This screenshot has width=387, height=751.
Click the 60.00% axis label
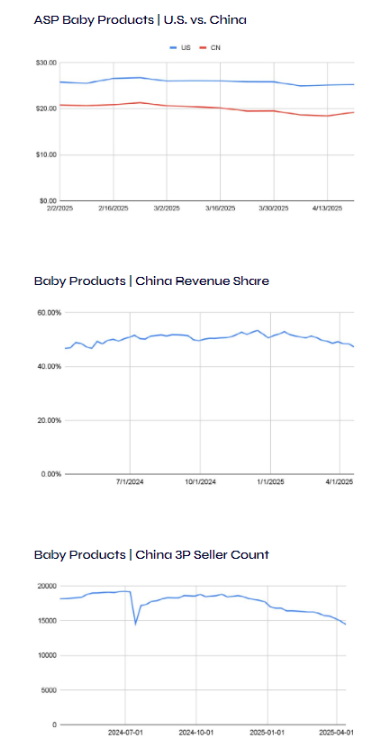(51, 312)
